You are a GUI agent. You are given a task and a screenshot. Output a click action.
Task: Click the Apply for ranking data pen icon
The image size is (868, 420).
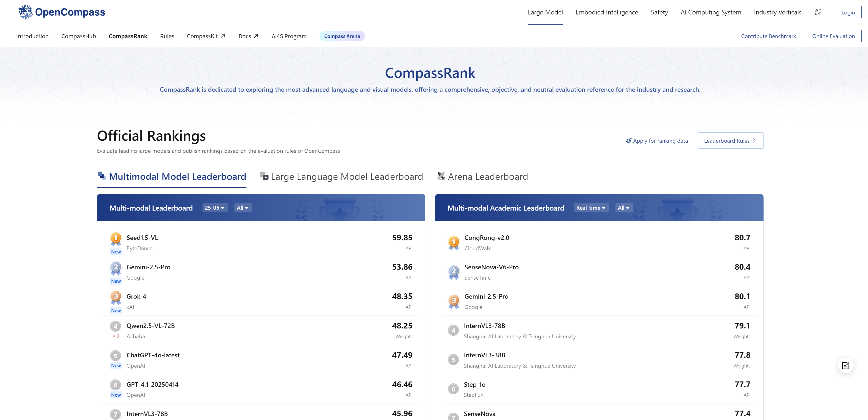click(x=628, y=140)
